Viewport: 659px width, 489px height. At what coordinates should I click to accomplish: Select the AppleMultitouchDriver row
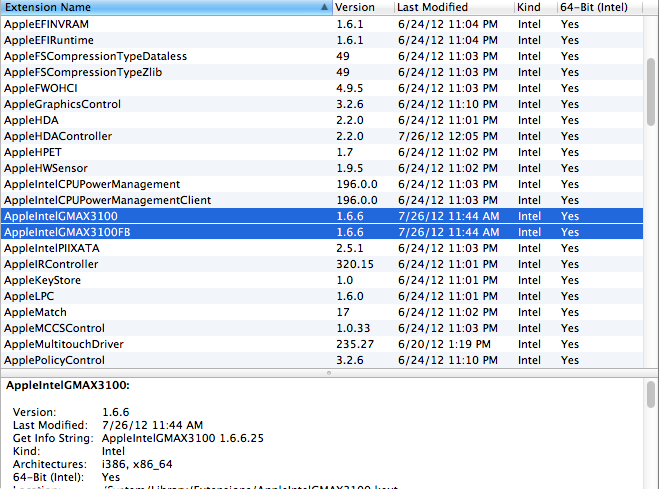tap(322, 344)
